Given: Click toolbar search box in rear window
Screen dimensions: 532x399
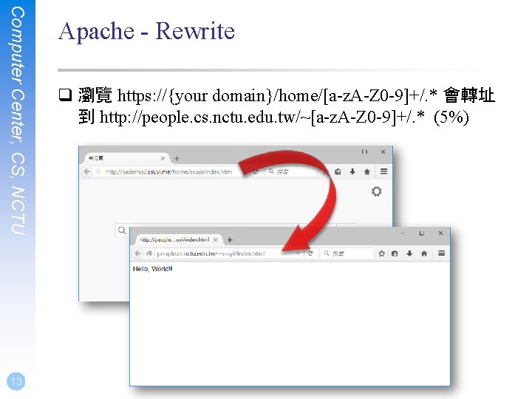Looking at the screenshot, I should tap(292, 171).
